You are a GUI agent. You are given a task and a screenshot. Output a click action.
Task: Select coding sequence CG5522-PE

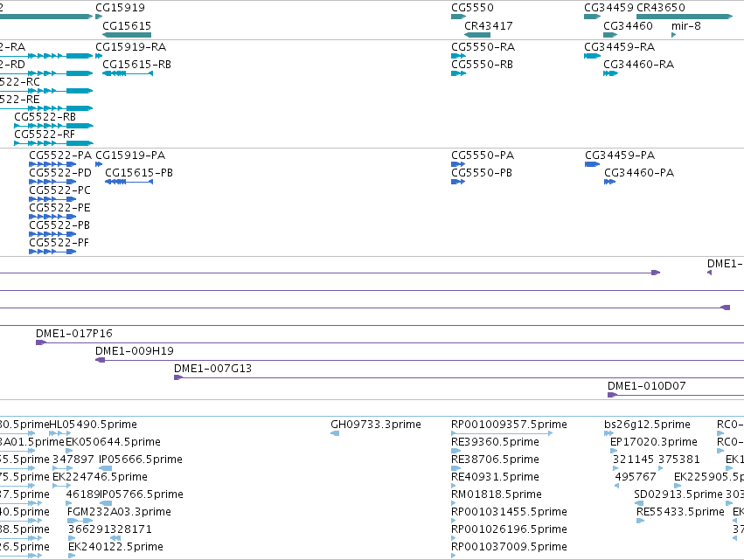[x=59, y=208]
